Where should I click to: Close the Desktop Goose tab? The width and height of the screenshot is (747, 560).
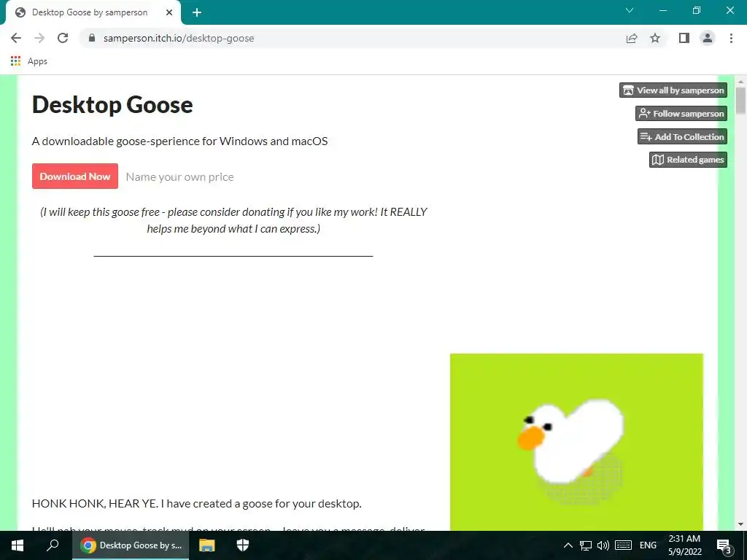tap(169, 12)
